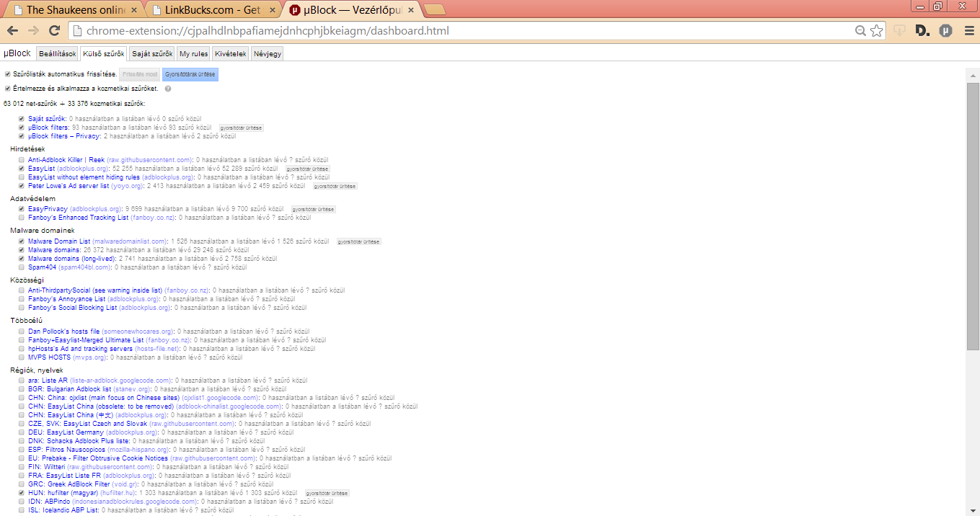Click gyorsítótár ürítése beside Malware Domain List
Screen dimensions: 980x516
[359, 241]
